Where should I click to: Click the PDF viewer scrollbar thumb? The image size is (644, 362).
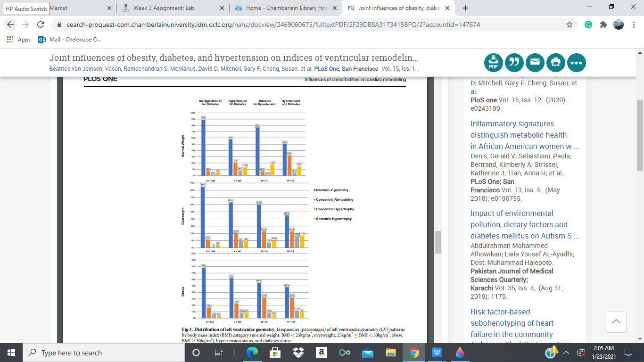(x=438, y=242)
